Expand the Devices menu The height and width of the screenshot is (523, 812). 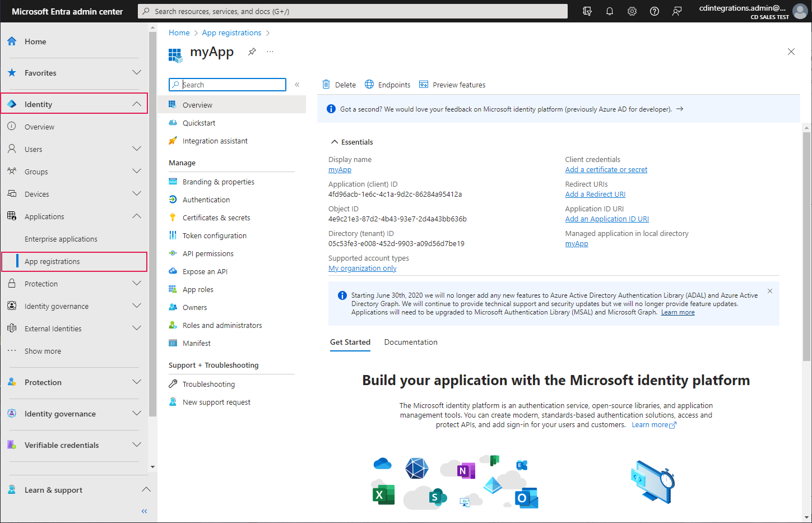pyautogui.click(x=136, y=193)
